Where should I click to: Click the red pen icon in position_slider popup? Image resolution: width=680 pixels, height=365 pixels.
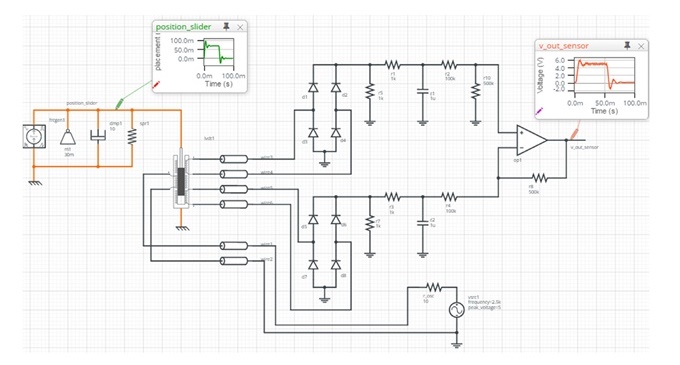pyautogui.click(x=156, y=85)
